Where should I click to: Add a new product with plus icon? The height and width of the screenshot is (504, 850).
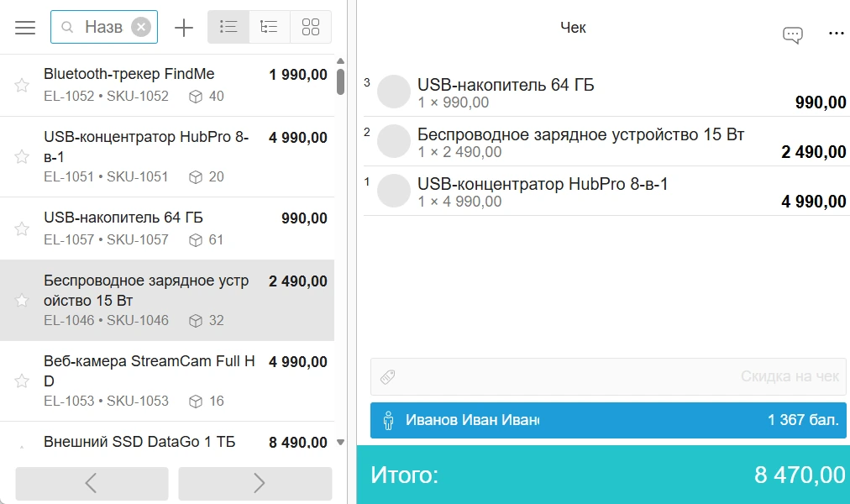click(x=184, y=27)
